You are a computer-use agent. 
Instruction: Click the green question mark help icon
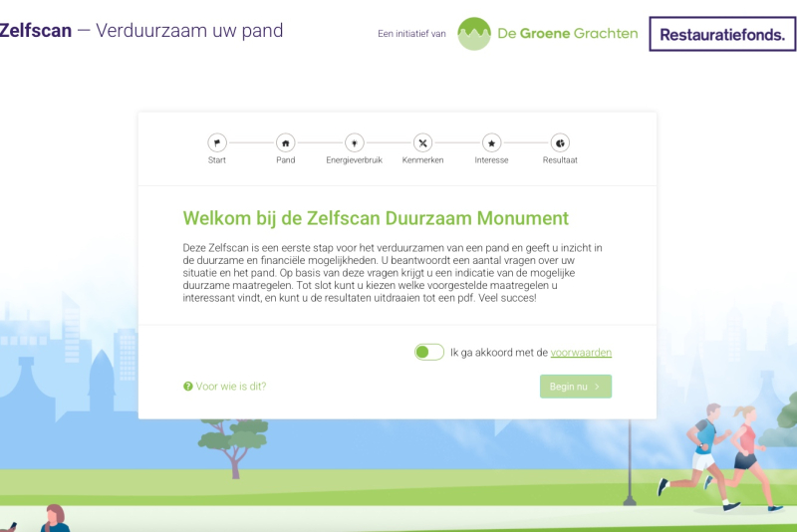pos(187,387)
